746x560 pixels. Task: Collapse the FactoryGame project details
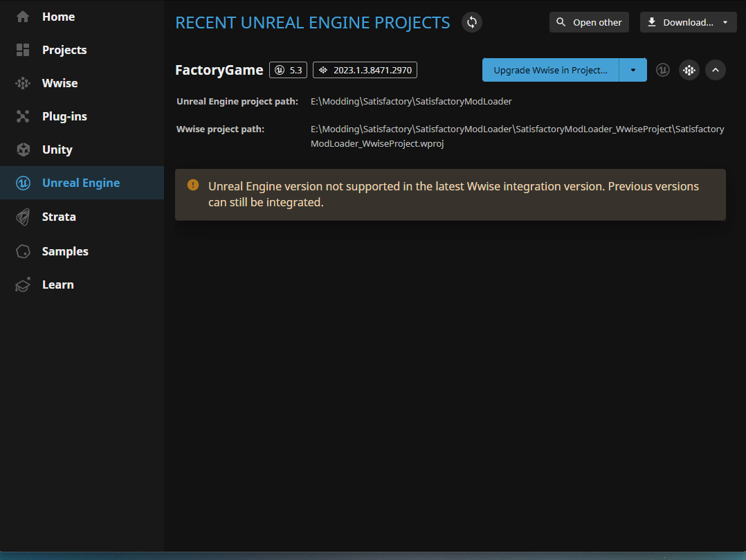[x=716, y=70]
